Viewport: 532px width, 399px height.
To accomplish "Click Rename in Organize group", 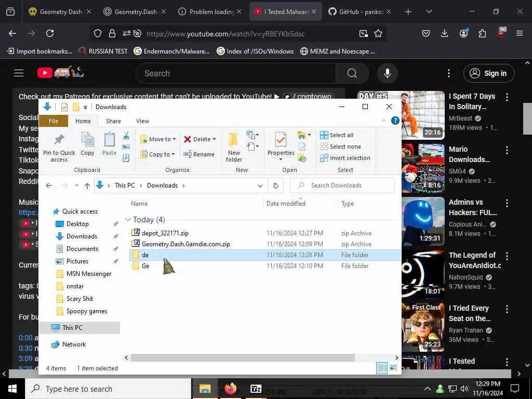I will point(199,154).
